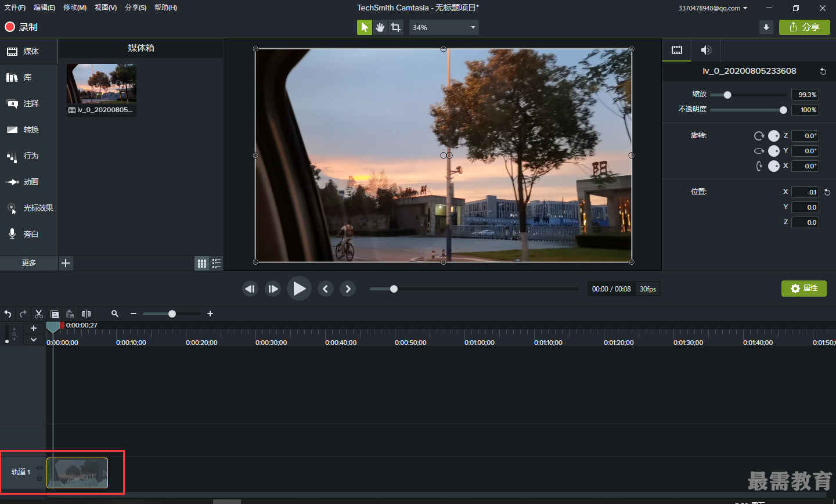Screen dimensions: 836x504
Task: Add a new track with plus button
Action: 34,328
